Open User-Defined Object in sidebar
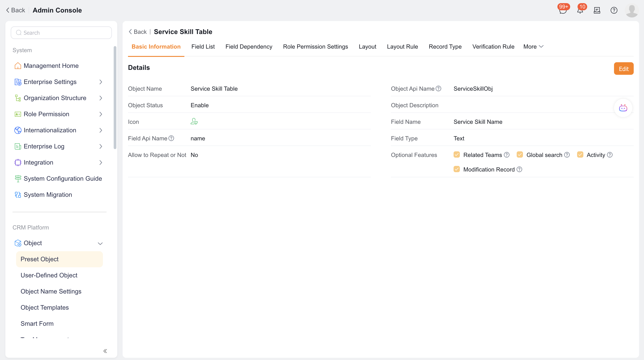This screenshot has width=644, height=360. 49,275
